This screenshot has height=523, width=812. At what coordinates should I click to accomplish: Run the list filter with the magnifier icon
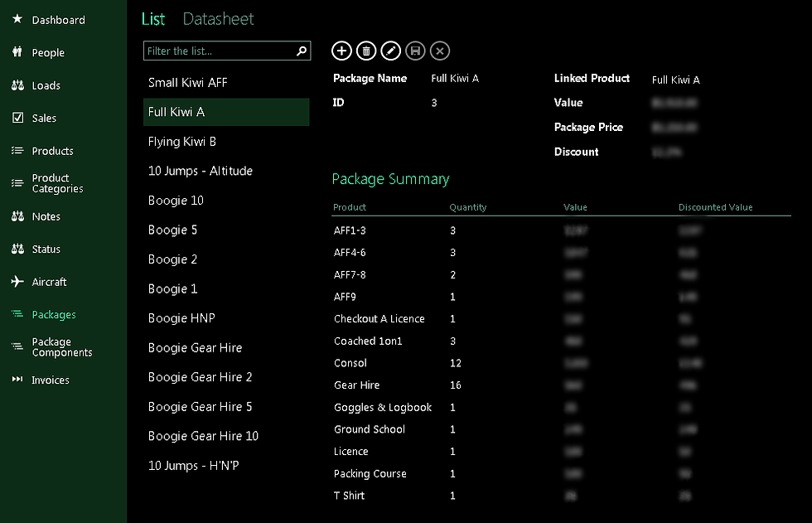301,51
